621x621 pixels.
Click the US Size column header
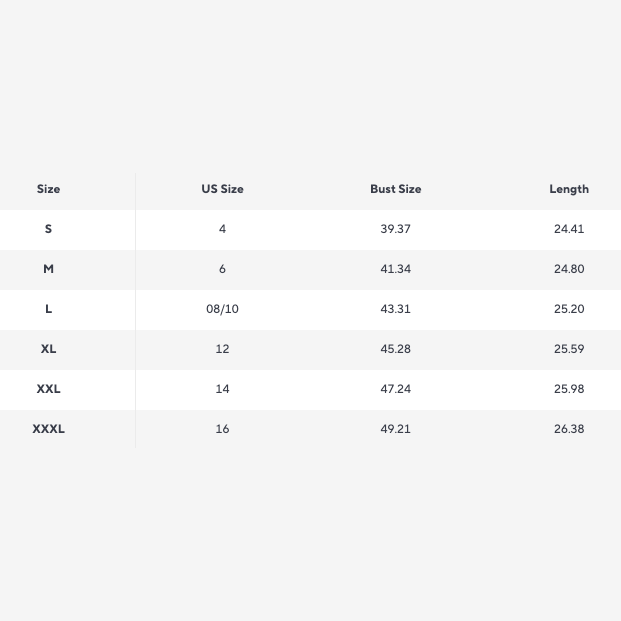222,189
